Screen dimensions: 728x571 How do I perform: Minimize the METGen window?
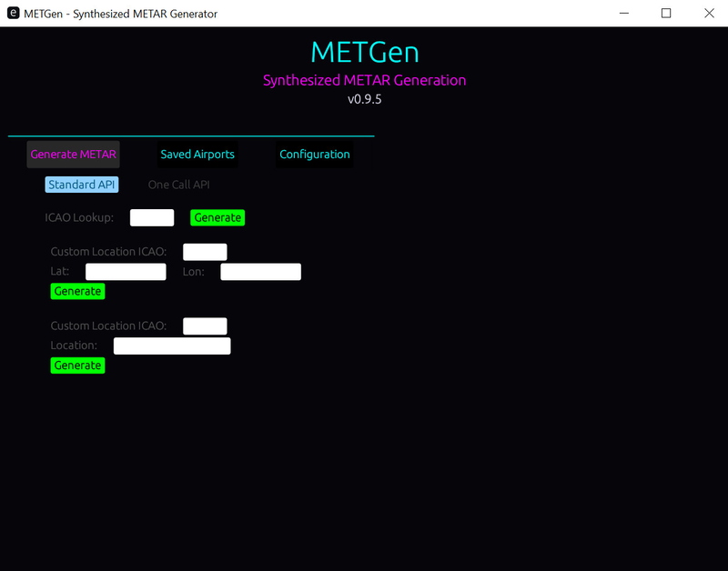tap(623, 14)
